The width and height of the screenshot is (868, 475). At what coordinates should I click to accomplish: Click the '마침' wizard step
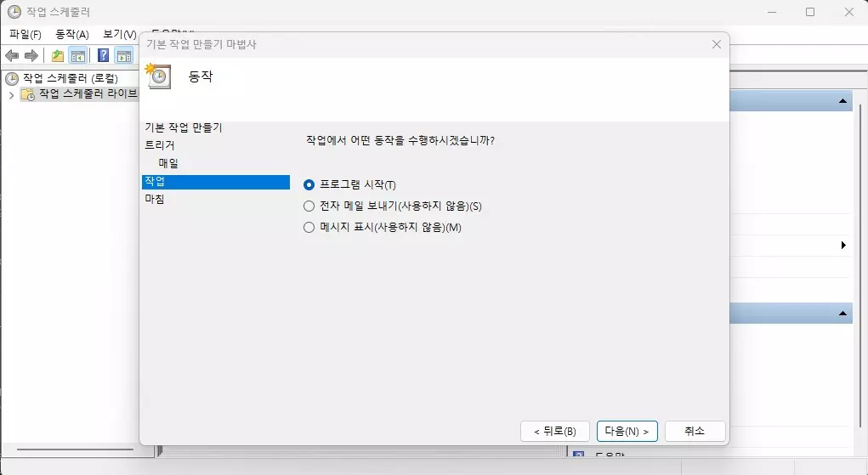[155, 200]
